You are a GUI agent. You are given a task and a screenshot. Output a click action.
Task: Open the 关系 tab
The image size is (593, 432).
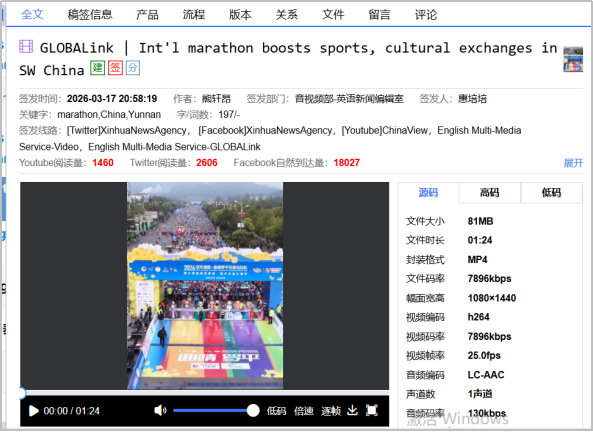click(x=287, y=14)
